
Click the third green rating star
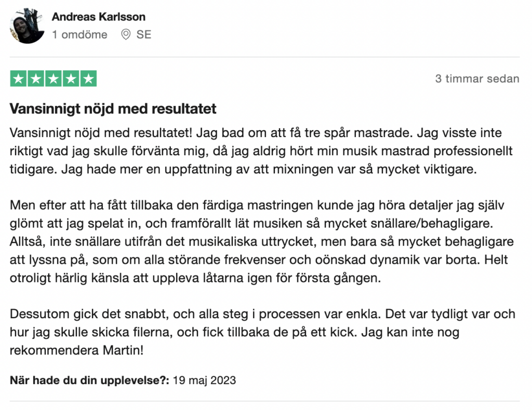(54, 78)
